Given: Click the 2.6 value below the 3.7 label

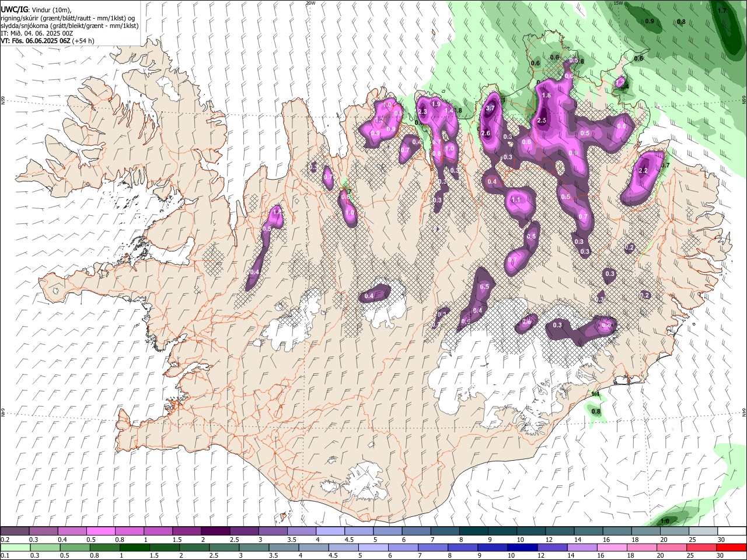Looking at the screenshot, I should 485,133.
